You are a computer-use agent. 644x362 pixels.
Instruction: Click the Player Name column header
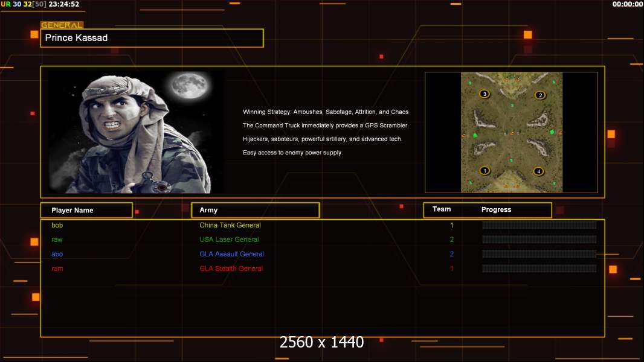pyautogui.click(x=86, y=210)
